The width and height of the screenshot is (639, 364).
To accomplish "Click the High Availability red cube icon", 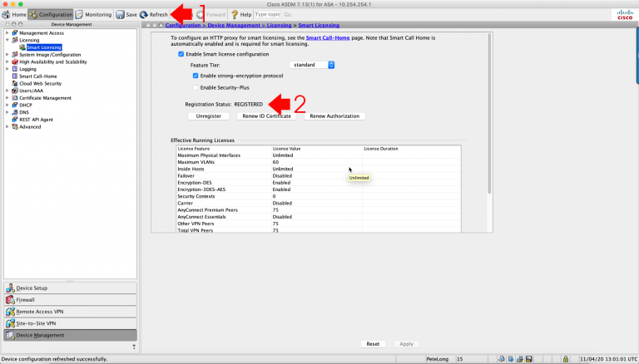I will [x=15, y=61].
